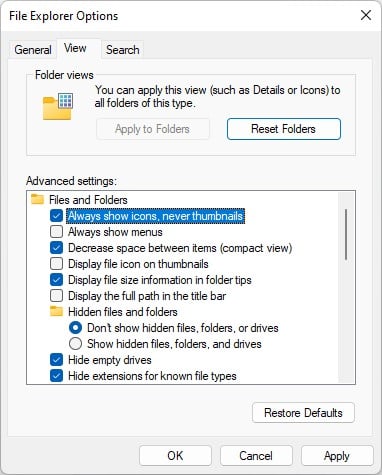Uncheck Hide empty drives
The width and height of the screenshot is (382, 475).
56,360
